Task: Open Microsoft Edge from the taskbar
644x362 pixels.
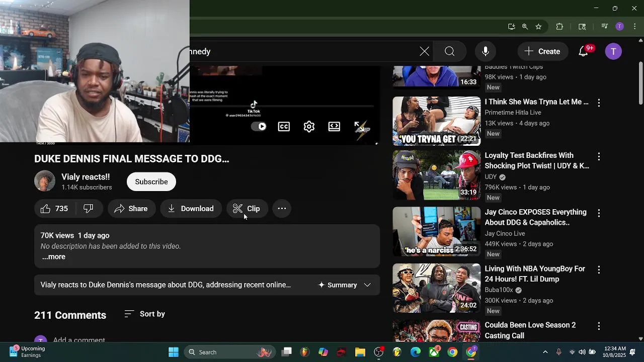Action: (x=416, y=352)
